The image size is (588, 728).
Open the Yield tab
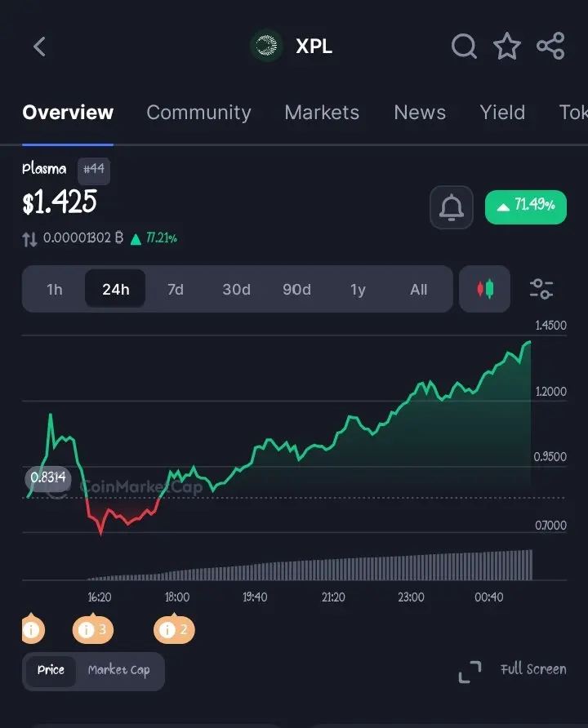pyautogui.click(x=502, y=113)
